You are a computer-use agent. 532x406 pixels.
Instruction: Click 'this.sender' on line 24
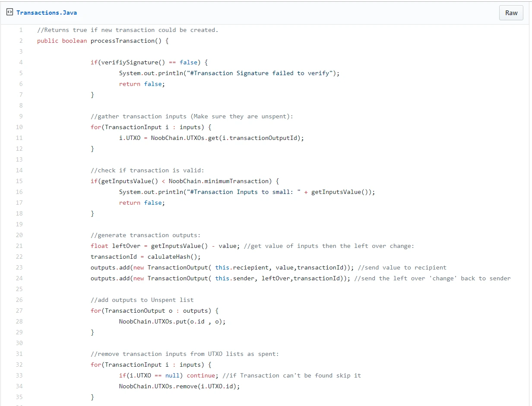point(235,278)
